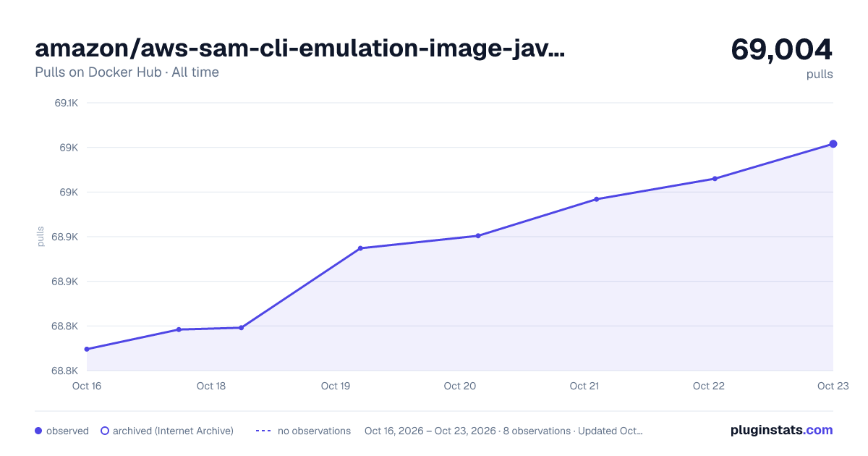Click the Oct 16 data point on the line
Image resolution: width=868 pixels, height=456 pixels.
tap(87, 349)
